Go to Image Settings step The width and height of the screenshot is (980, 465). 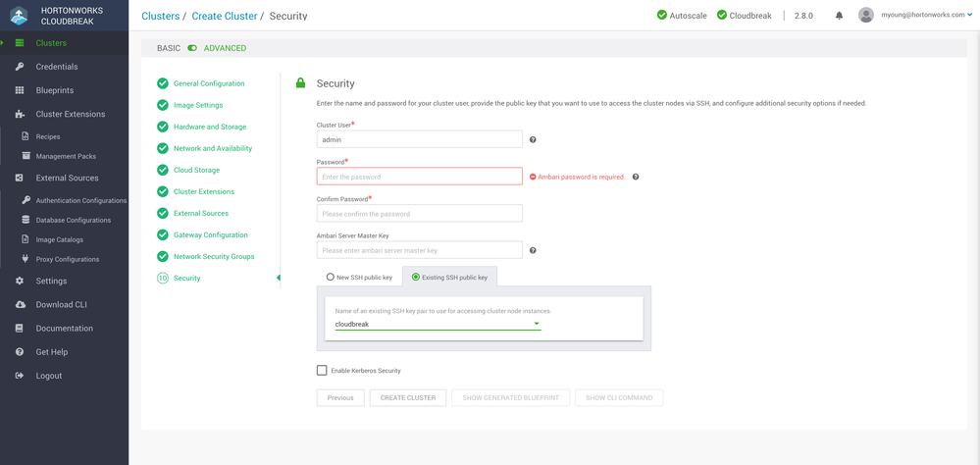pos(198,105)
